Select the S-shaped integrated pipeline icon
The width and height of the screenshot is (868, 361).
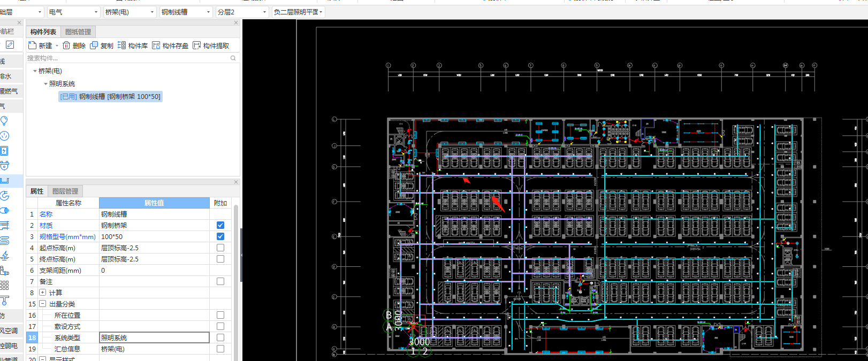tap(4, 241)
